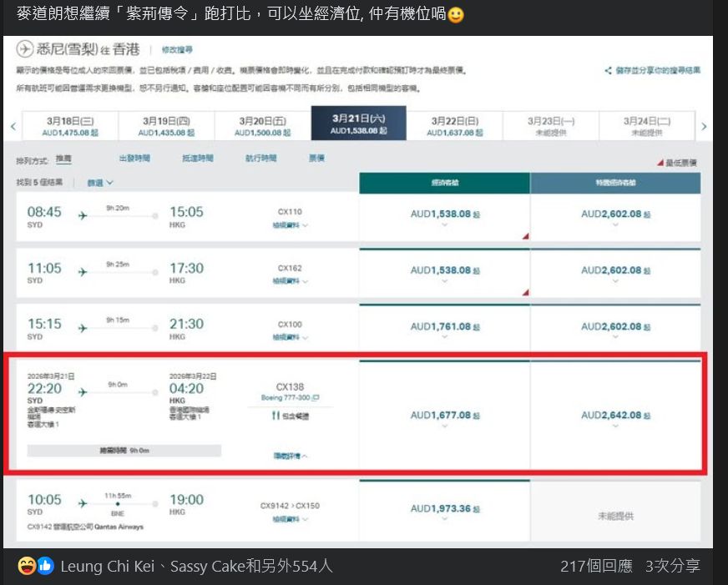Expand flight details for CX110

coord(290,225)
